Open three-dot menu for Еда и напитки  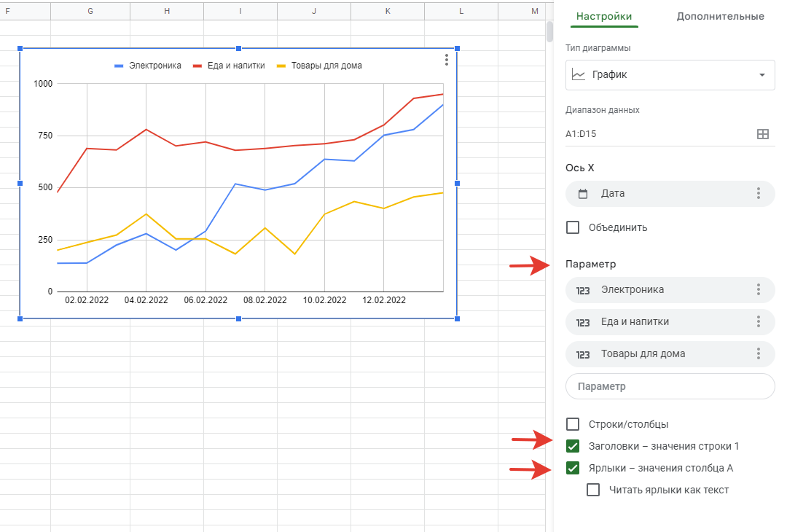click(759, 321)
